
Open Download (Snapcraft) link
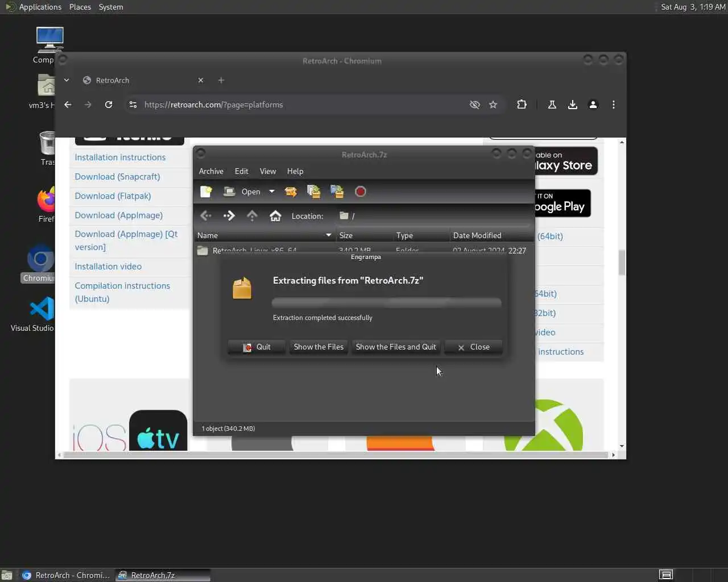117,177
